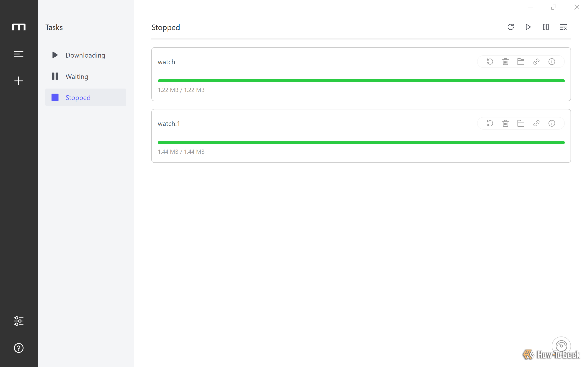
Task: Open preferences with the sliders icon
Action: [x=19, y=321]
